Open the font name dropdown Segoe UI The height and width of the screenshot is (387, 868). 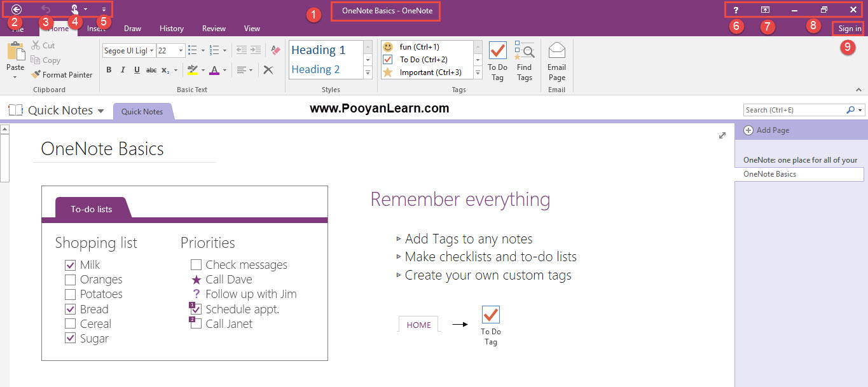(152, 50)
